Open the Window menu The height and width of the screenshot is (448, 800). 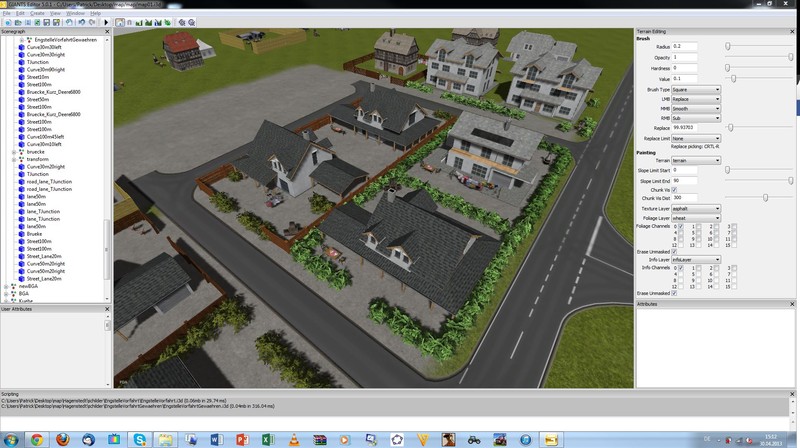point(75,13)
